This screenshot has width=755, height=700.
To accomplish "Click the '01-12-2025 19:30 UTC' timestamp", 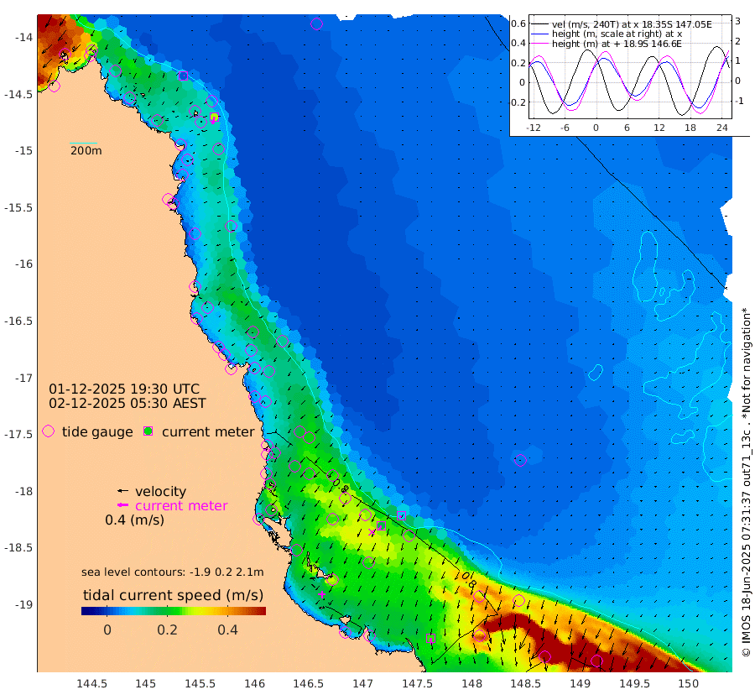I will pos(124,389).
